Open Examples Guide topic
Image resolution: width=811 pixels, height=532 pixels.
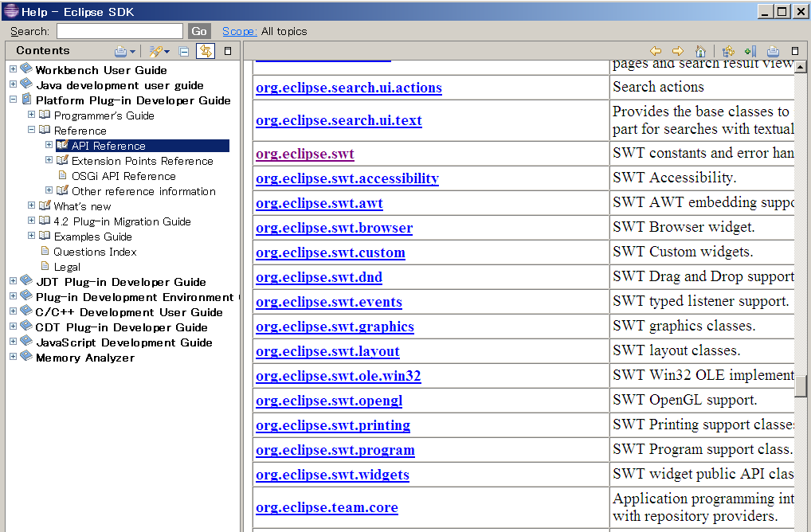(92, 237)
